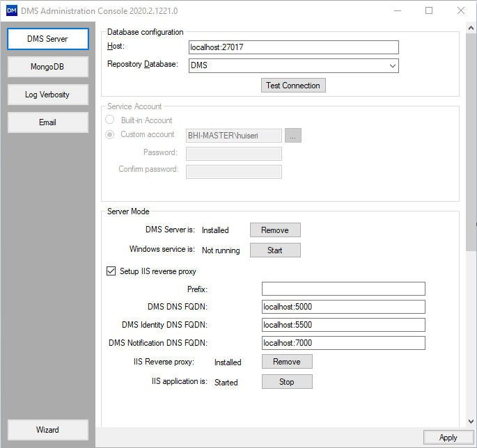Expand the Repository Database dropdown
Viewport: 477px width, 448px height.
393,66
